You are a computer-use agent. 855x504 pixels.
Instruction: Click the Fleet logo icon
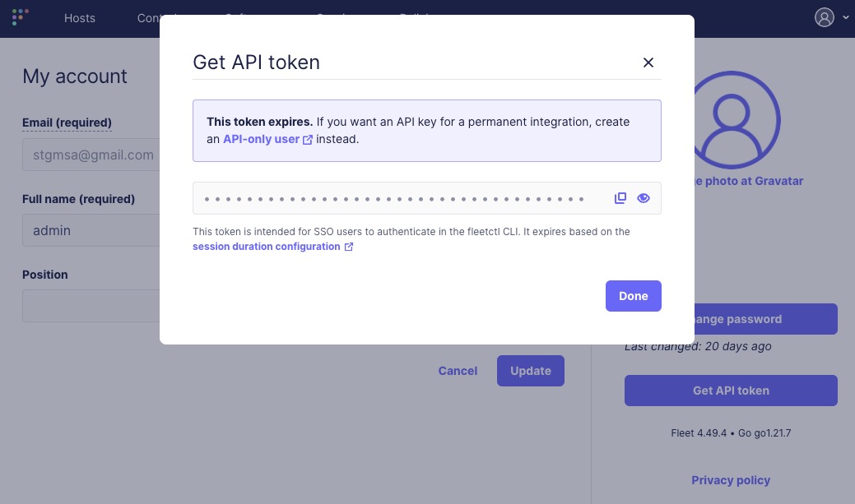[x=21, y=17]
